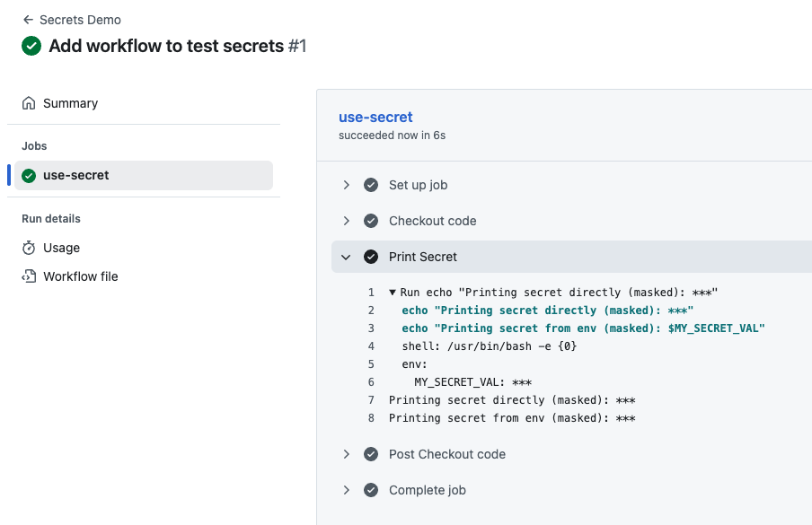Click the Usage stopwatch icon
Image resolution: width=812 pixels, height=525 pixels.
click(x=28, y=248)
